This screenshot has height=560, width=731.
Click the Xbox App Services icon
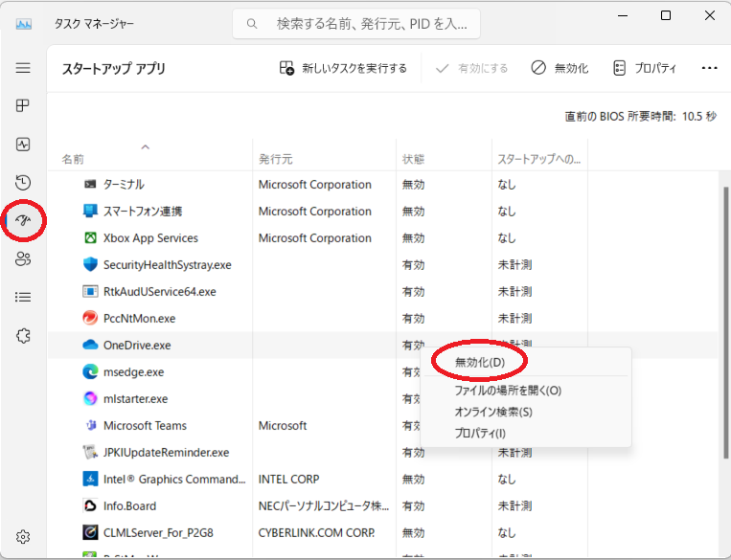click(x=90, y=237)
